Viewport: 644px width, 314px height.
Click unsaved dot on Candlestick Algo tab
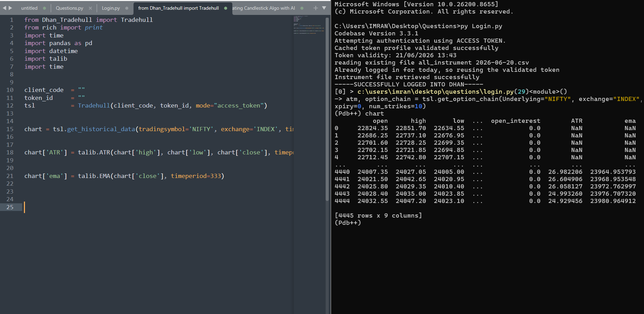click(302, 8)
